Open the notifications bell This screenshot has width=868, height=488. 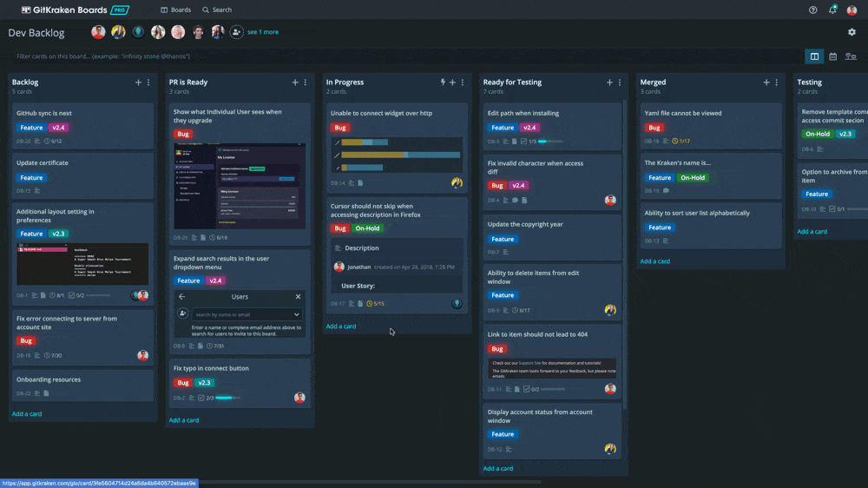tap(832, 10)
